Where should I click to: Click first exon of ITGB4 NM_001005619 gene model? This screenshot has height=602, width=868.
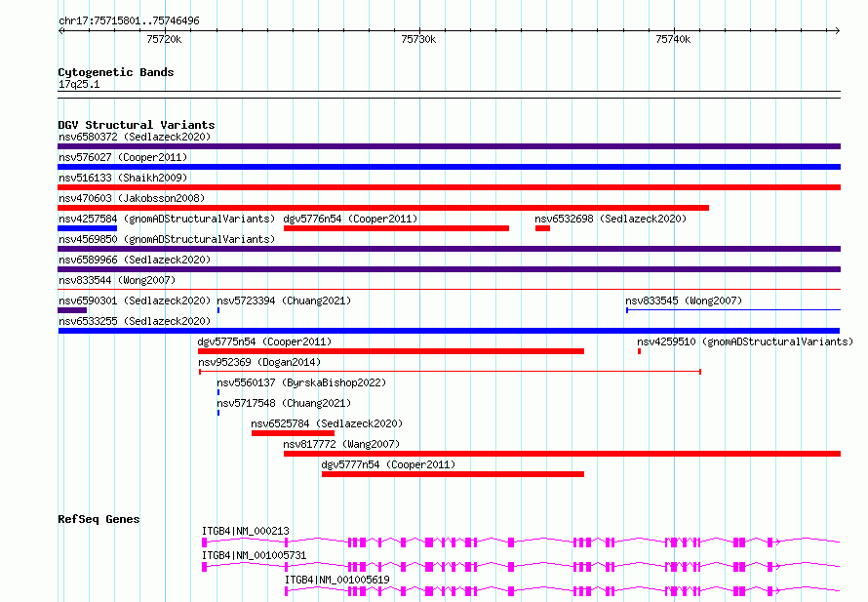click(x=286, y=591)
